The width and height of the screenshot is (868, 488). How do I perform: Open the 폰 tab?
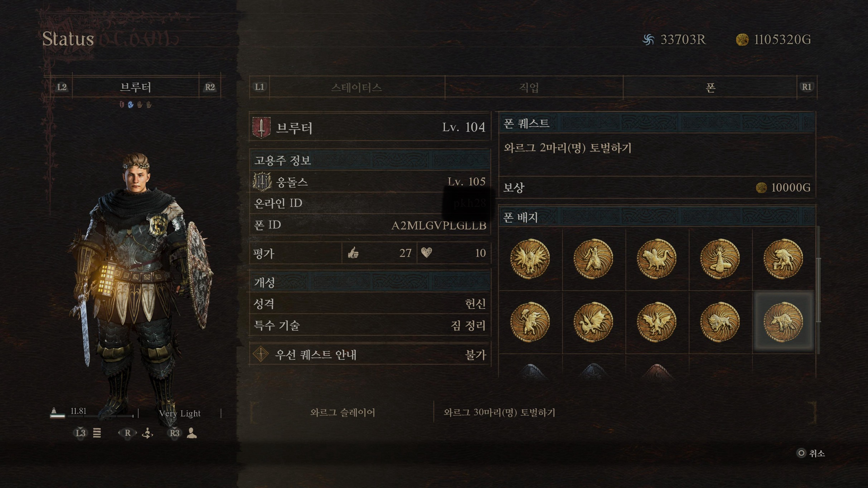tap(711, 87)
